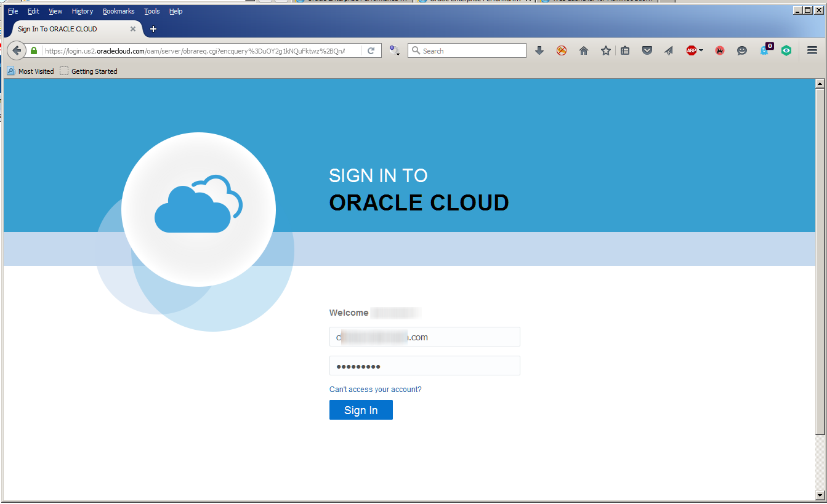
Task: Click the username email input field
Action: click(x=425, y=337)
